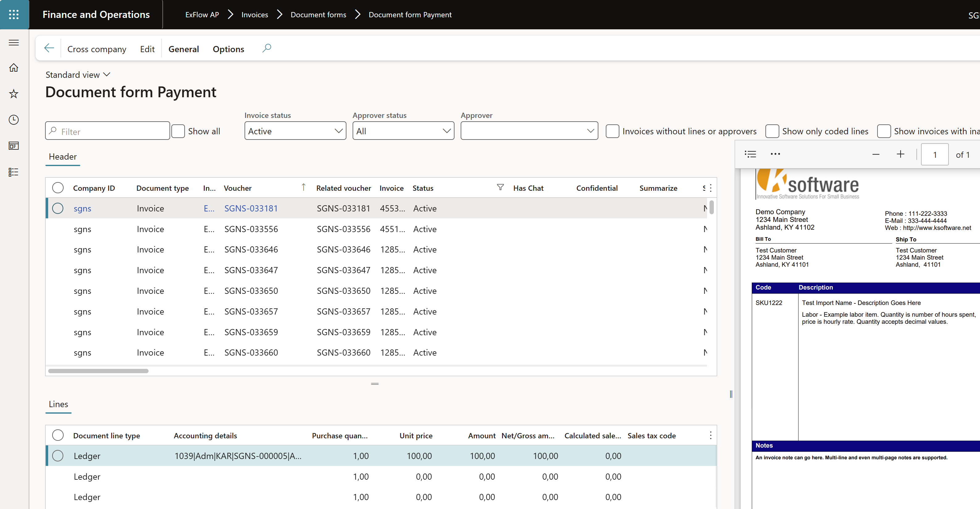Click the Header grid vertical scrollbar thumb
The height and width of the screenshot is (509, 980).
click(x=711, y=208)
